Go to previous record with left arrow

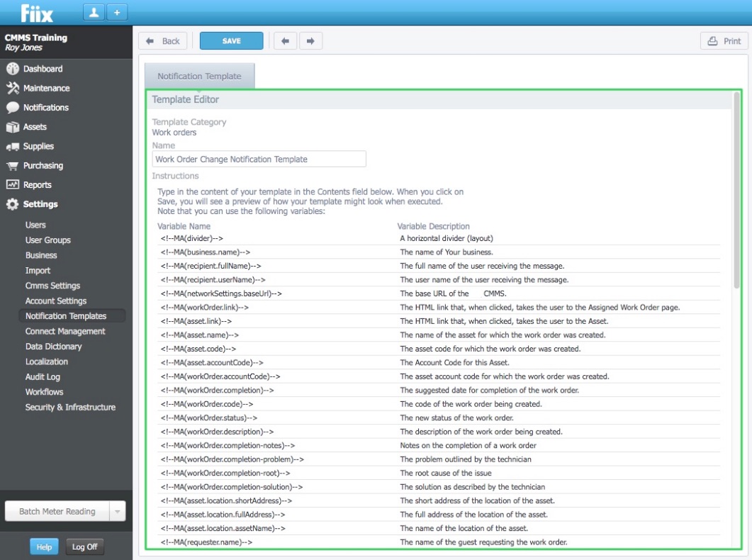tap(286, 40)
